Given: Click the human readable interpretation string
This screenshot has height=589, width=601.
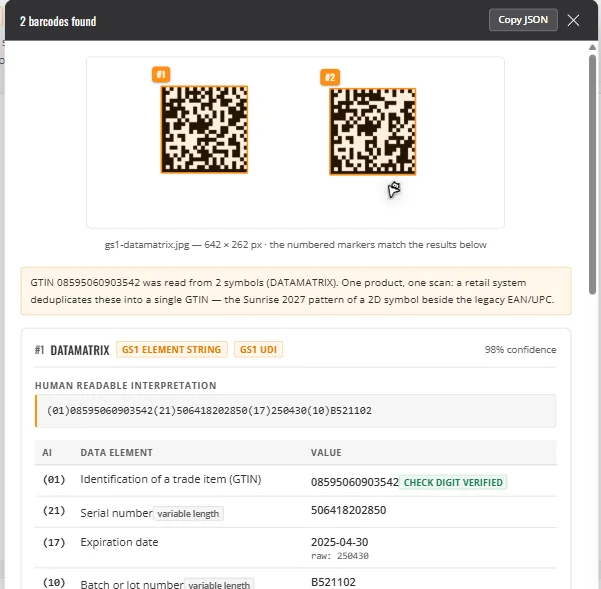Looking at the screenshot, I should click(x=209, y=410).
